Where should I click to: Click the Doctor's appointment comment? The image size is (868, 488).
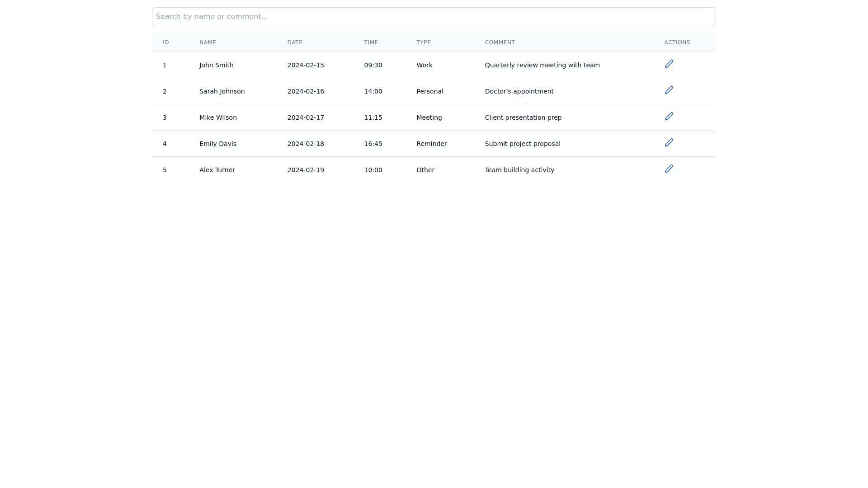[519, 91]
